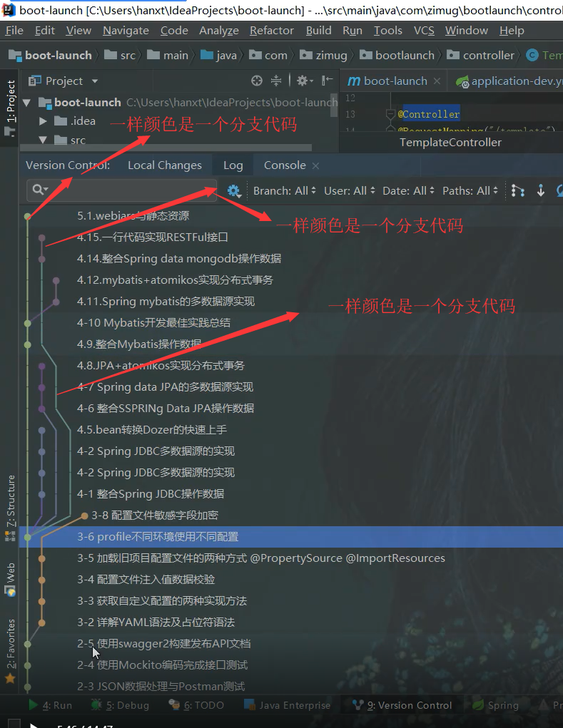Open the 1: Project side tool window

(10, 108)
